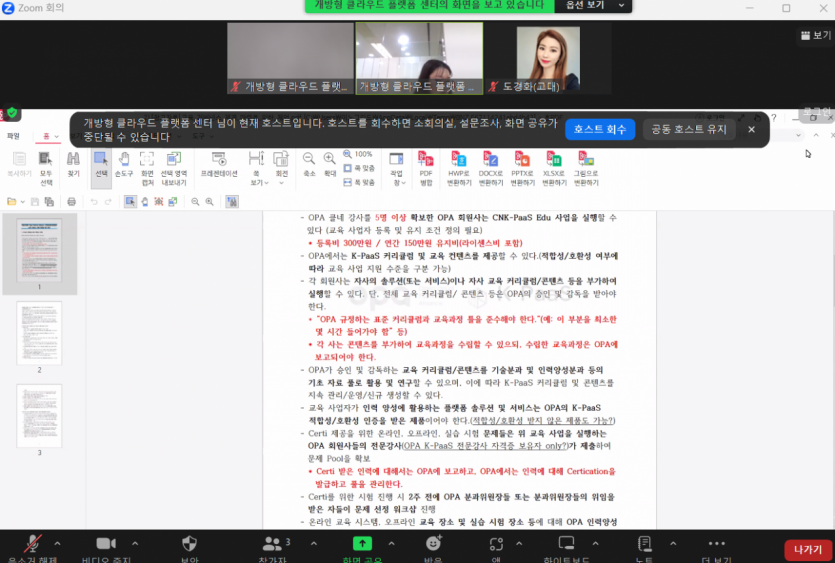Click the Screen Capture (화면 캡처) tool
Viewport: 835px width, 563px height.
147,168
